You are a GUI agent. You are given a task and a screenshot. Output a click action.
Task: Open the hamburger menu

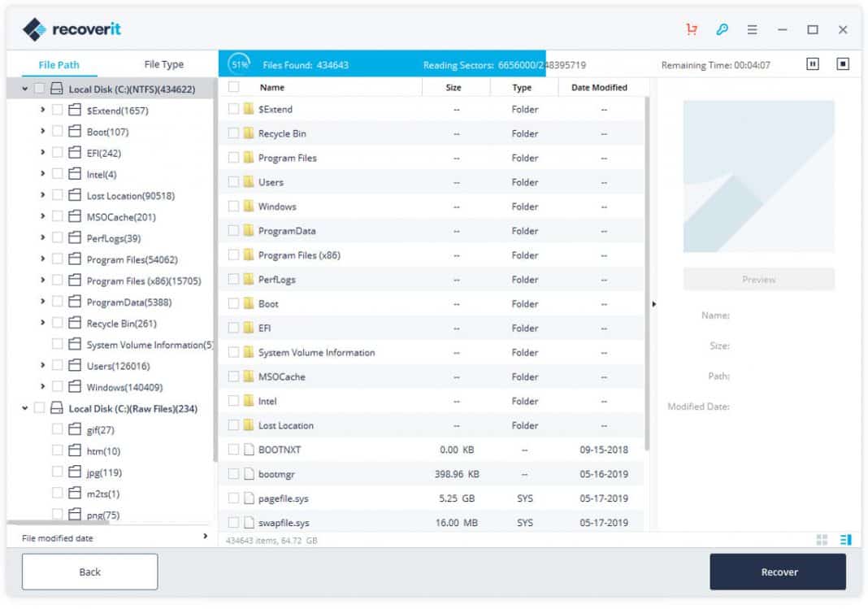pos(752,29)
